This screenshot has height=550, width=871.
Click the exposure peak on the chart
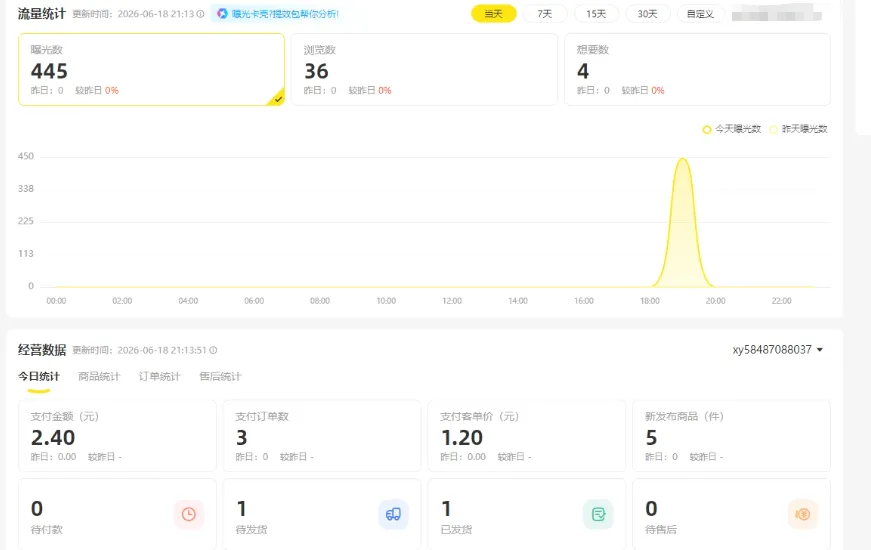click(683, 160)
